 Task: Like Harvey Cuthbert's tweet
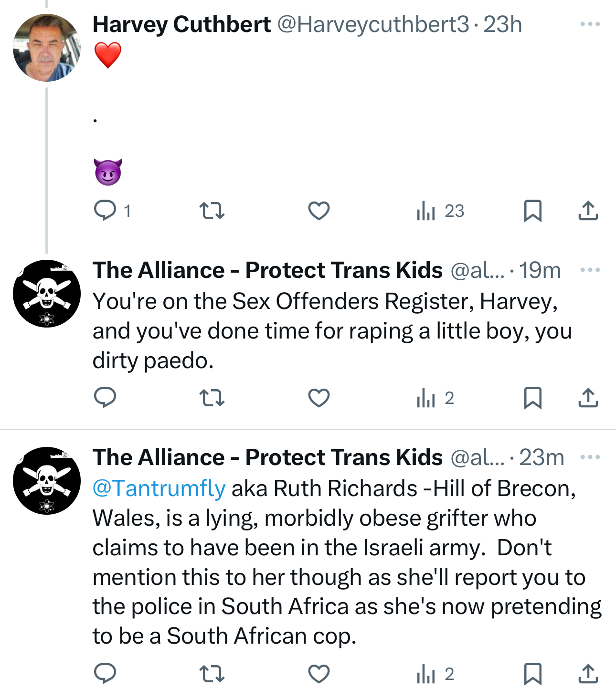(x=319, y=211)
